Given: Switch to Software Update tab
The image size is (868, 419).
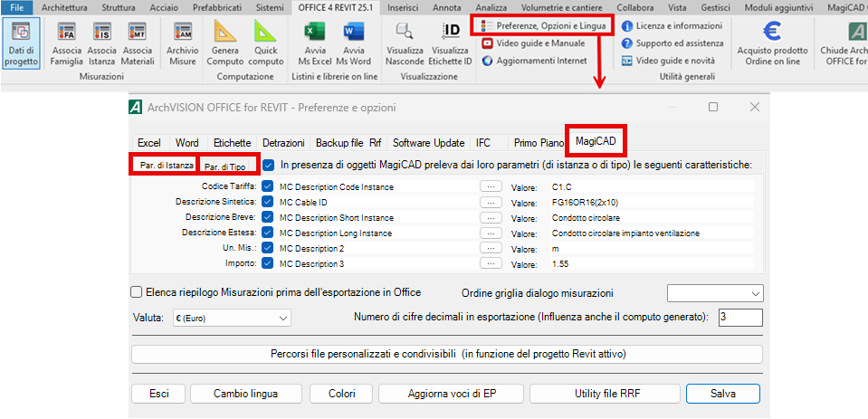Looking at the screenshot, I should (428, 143).
